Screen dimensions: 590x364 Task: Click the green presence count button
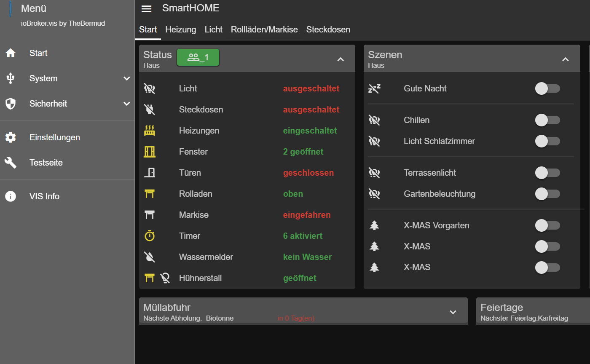pos(198,57)
